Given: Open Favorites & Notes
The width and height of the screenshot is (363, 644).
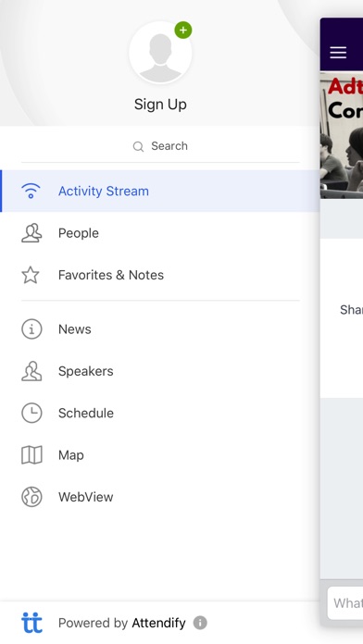Looking at the screenshot, I should point(160,275).
